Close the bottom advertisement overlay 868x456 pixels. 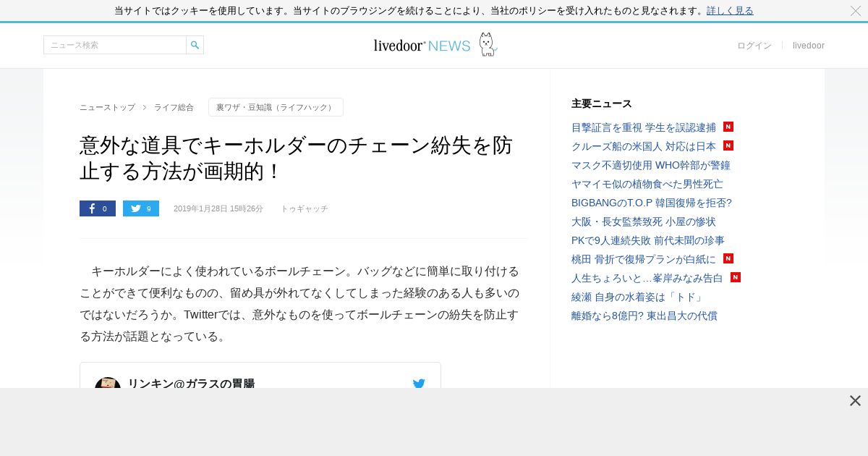[855, 401]
